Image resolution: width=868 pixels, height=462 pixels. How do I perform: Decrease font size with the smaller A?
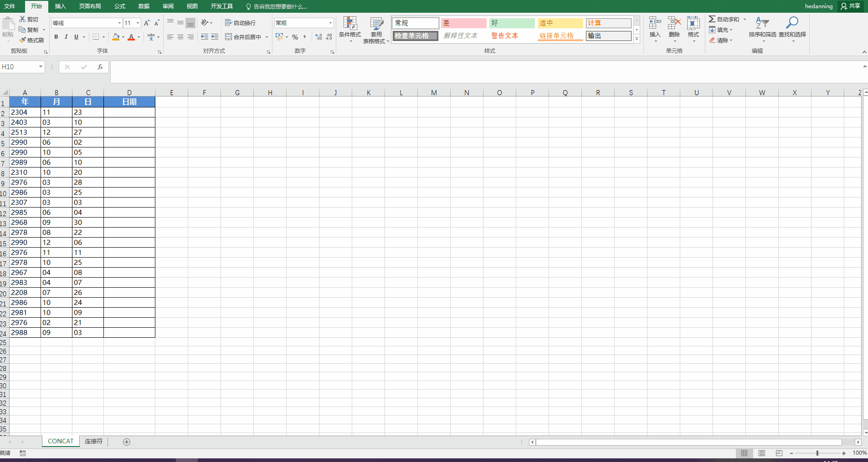(x=157, y=23)
